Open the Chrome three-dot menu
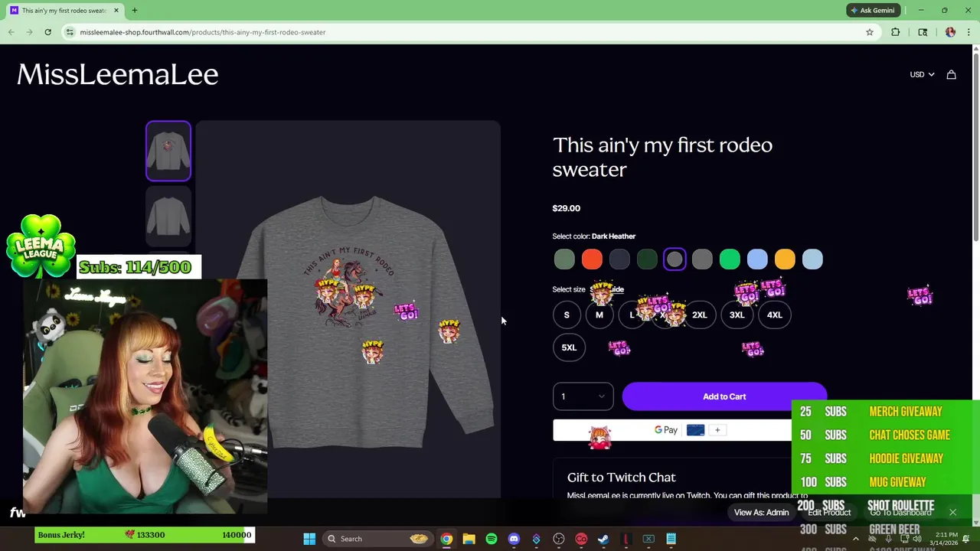980x551 pixels. (x=969, y=32)
